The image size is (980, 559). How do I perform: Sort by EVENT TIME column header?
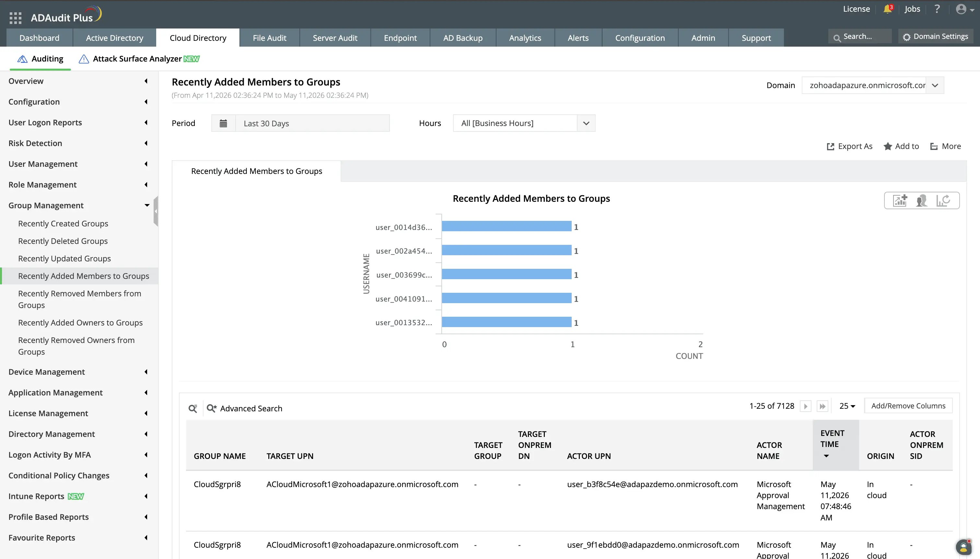click(x=835, y=445)
